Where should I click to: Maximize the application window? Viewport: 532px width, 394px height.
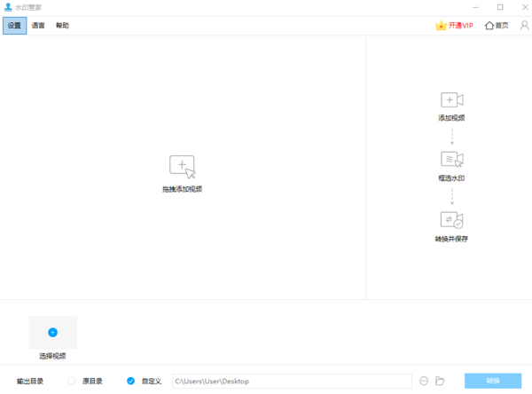pyautogui.click(x=500, y=7)
